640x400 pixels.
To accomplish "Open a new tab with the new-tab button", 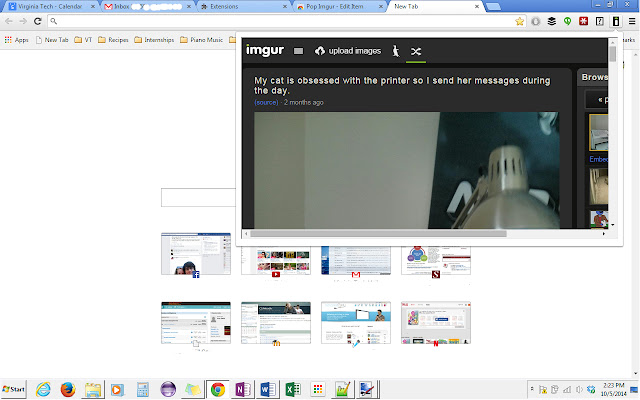I will coord(493,7).
